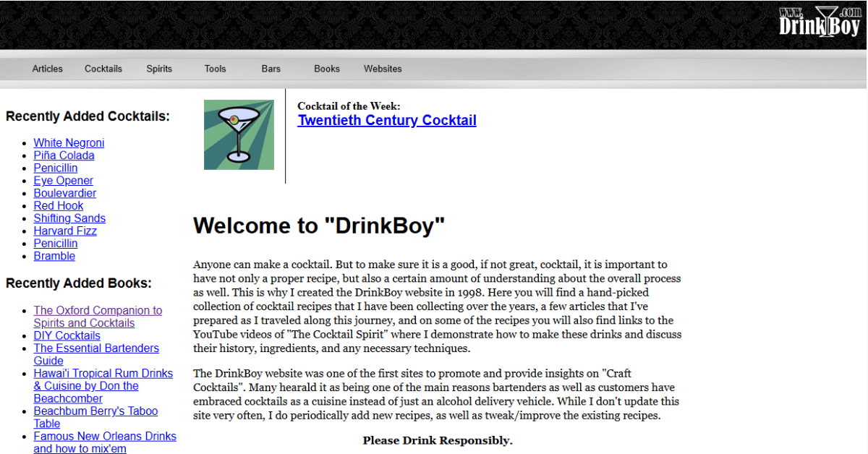View the Eye Opener cocktail
The height and width of the screenshot is (454, 868).
[x=63, y=181]
